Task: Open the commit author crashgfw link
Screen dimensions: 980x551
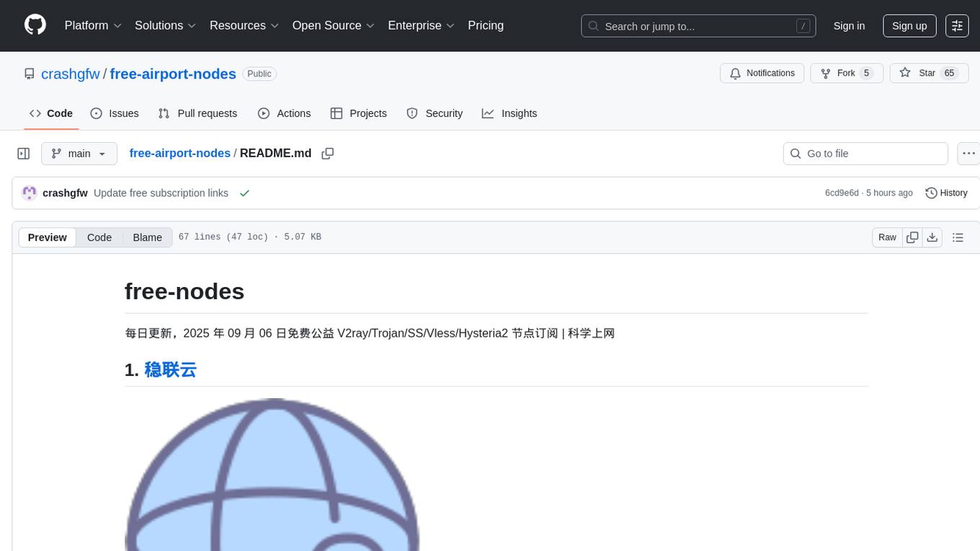Action: tap(66, 193)
